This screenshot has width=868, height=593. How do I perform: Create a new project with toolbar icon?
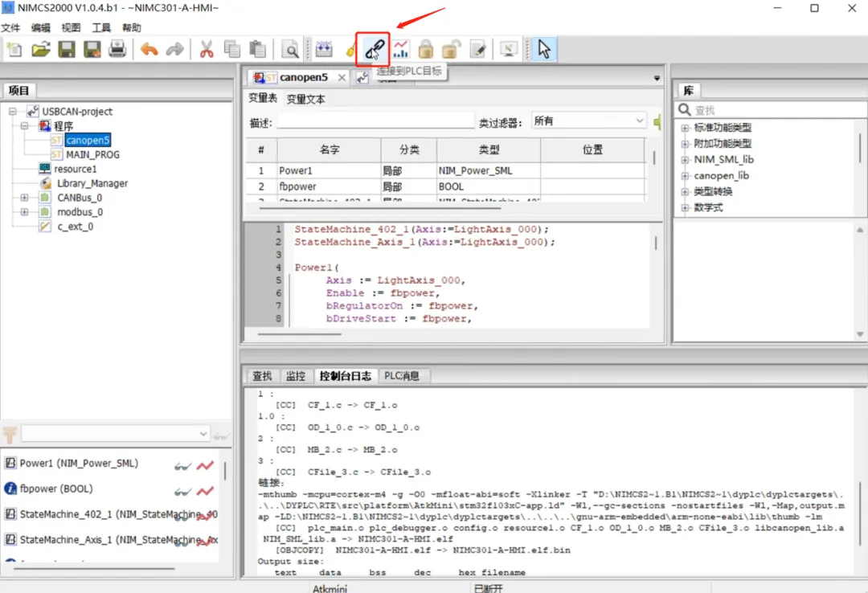[14, 49]
